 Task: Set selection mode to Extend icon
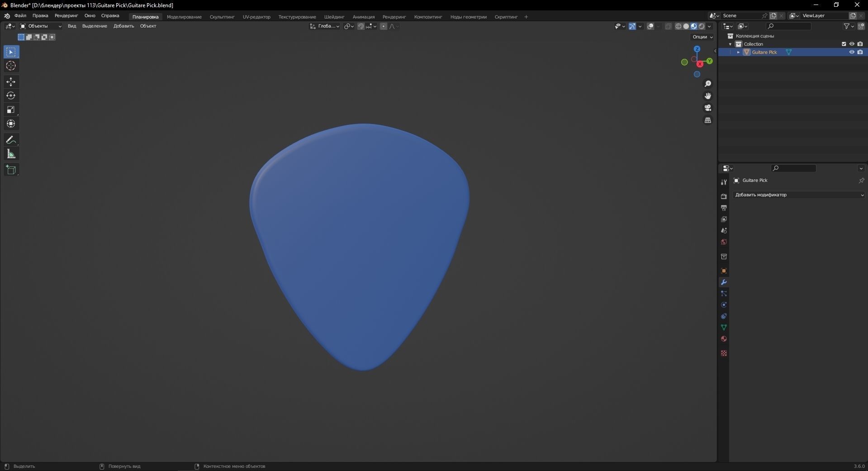(29, 37)
